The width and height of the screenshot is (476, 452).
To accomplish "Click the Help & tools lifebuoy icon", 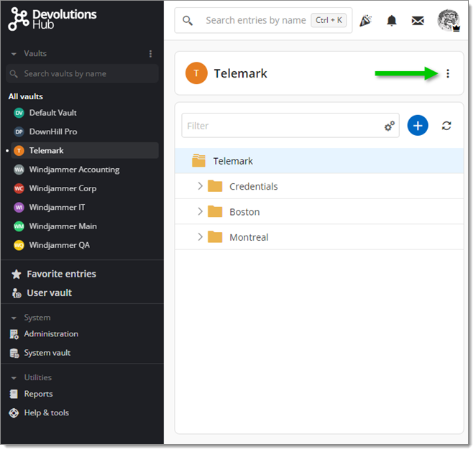I will click(x=14, y=413).
